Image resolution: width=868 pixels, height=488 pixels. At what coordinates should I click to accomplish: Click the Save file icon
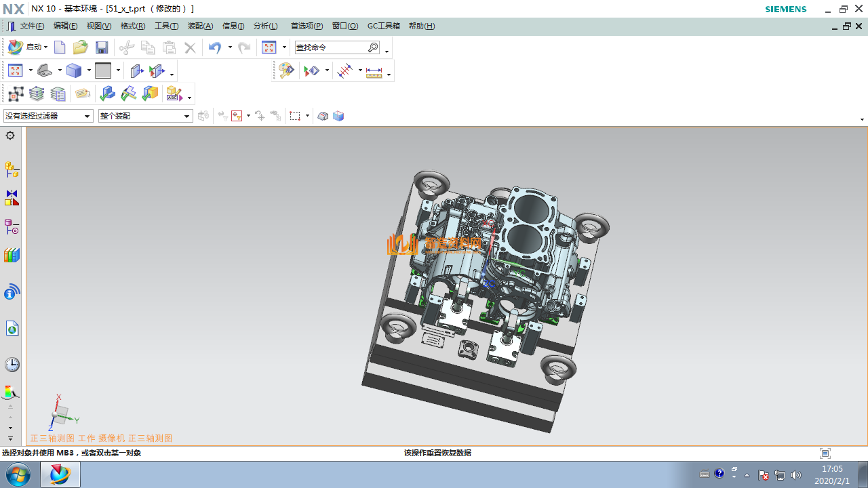point(102,47)
